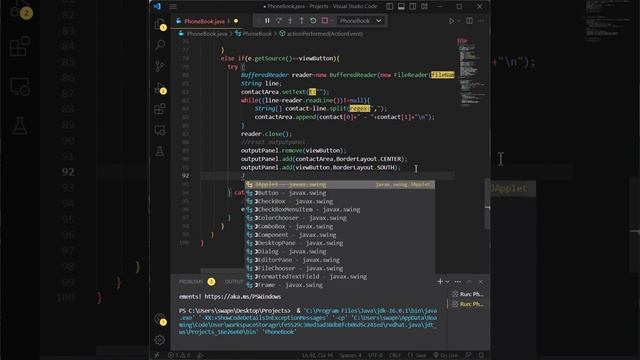Split the editor right
The image size is (640, 360).
click(469, 21)
